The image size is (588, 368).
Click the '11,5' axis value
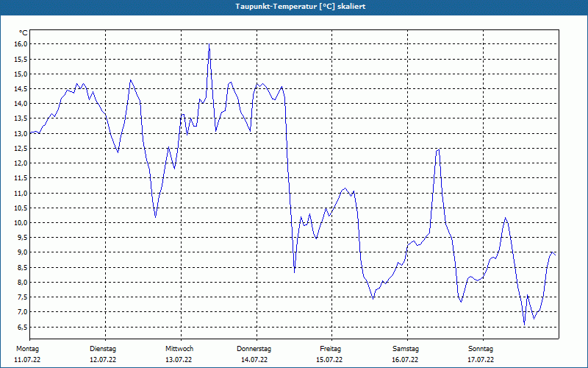pyautogui.click(x=21, y=178)
